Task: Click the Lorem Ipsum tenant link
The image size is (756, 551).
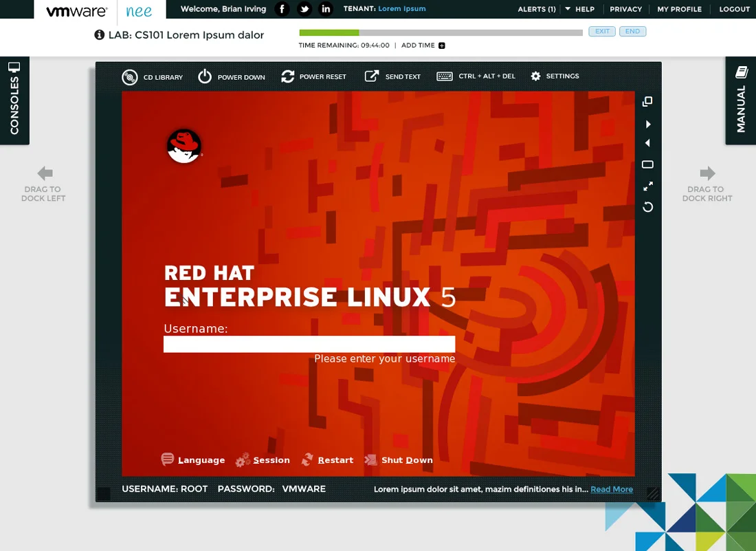Action: click(401, 9)
